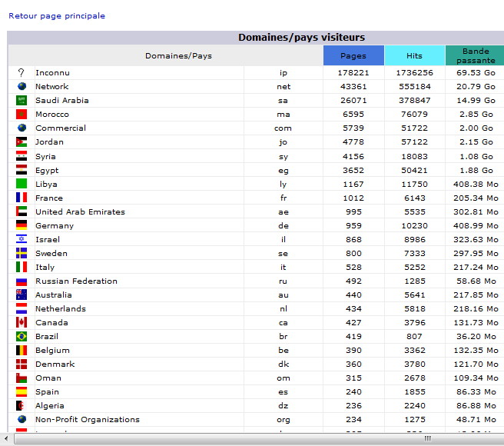Click the Denmark flag icon
The image size is (504, 446).
click(x=22, y=364)
